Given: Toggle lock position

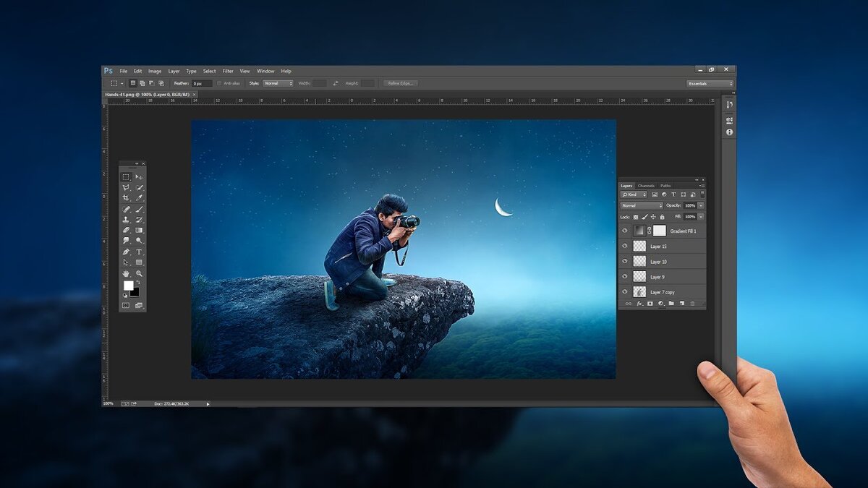Looking at the screenshot, I should pos(653,217).
